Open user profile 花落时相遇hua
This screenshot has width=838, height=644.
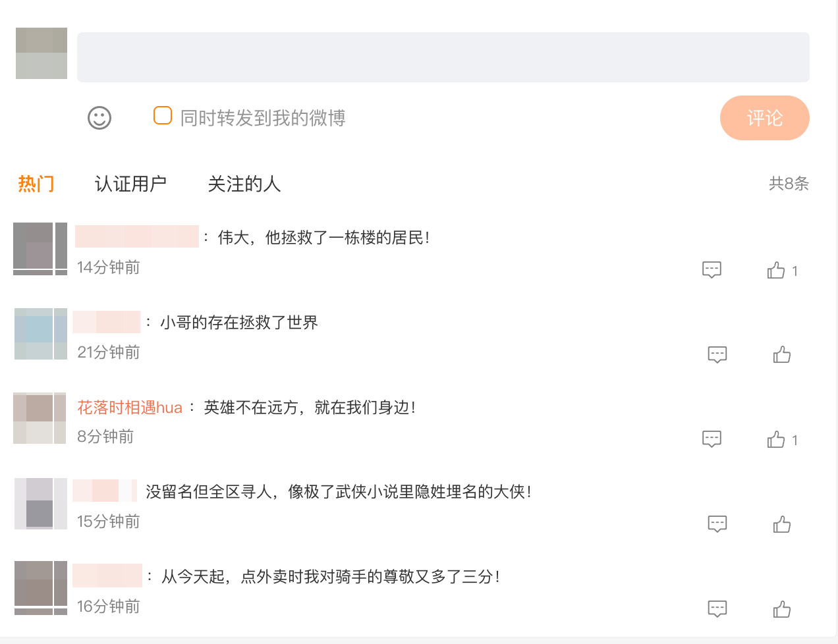pos(130,408)
